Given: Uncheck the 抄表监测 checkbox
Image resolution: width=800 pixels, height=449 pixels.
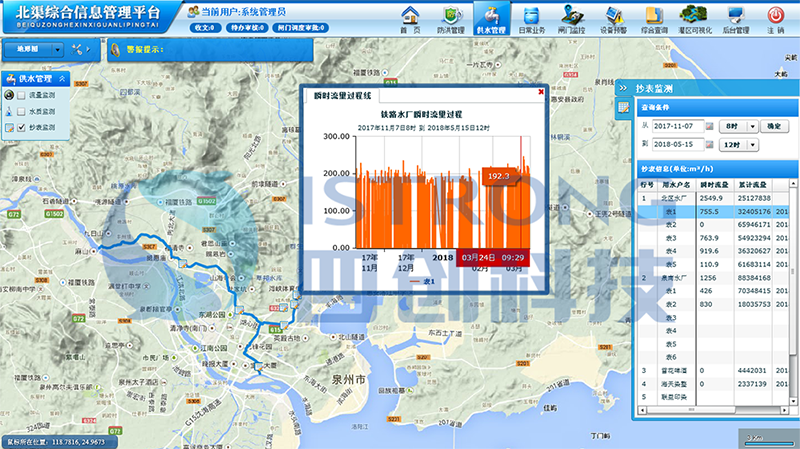Looking at the screenshot, I should click(22, 128).
